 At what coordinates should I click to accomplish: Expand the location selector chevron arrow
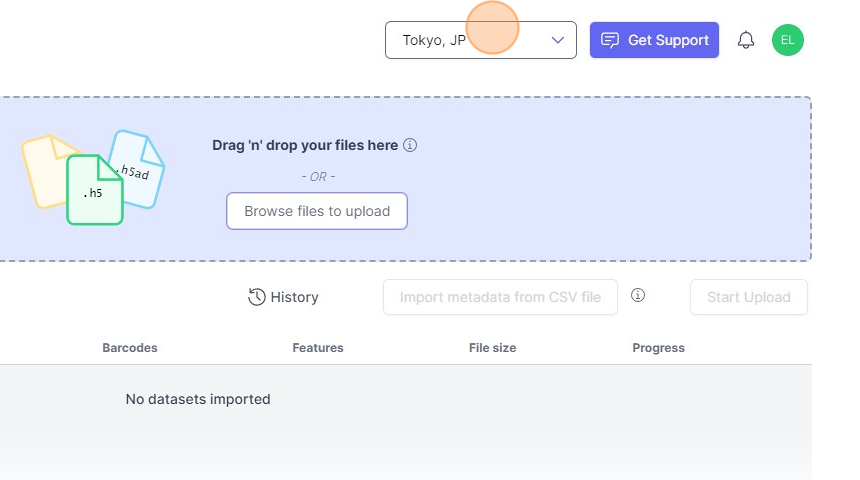tap(558, 40)
